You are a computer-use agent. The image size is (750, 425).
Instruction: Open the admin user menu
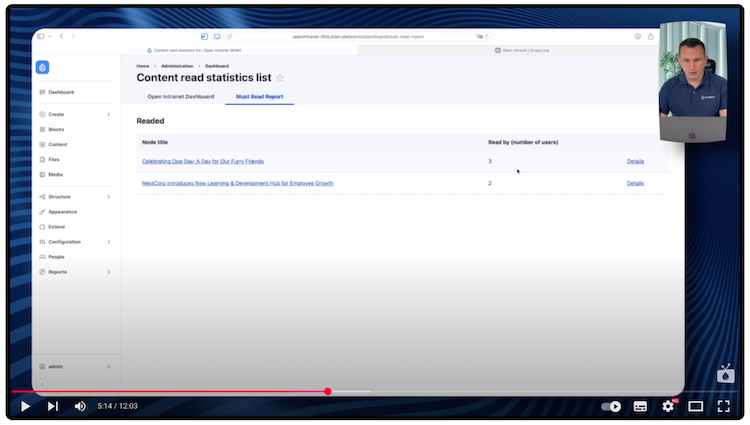pos(55,367)
